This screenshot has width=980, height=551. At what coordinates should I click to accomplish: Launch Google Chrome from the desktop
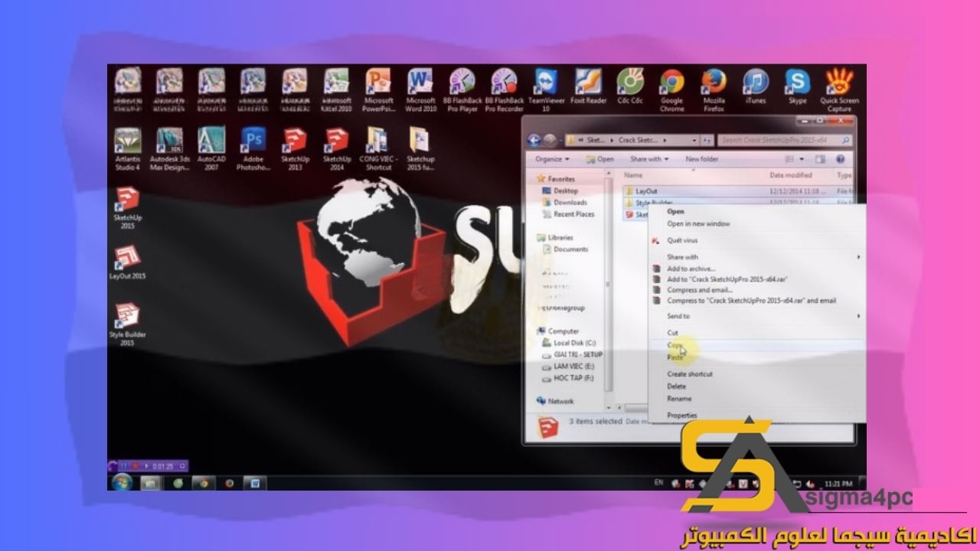tap(672, 90)
